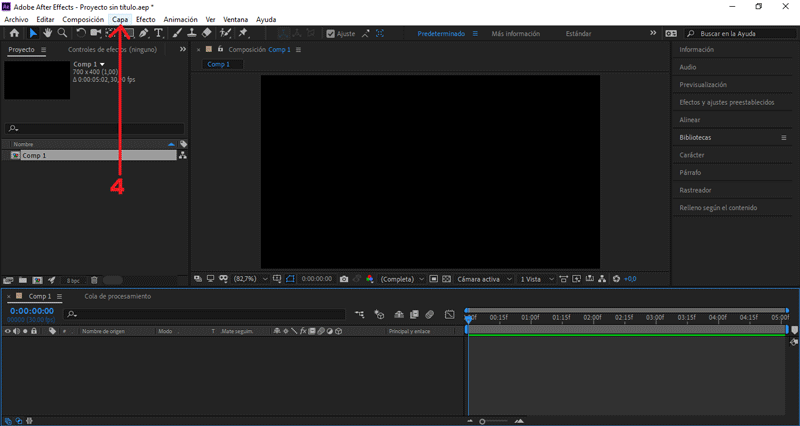Select the Unified Camera tool
The width and height of the screenshot is (800, 426).
tap(95, 33)
